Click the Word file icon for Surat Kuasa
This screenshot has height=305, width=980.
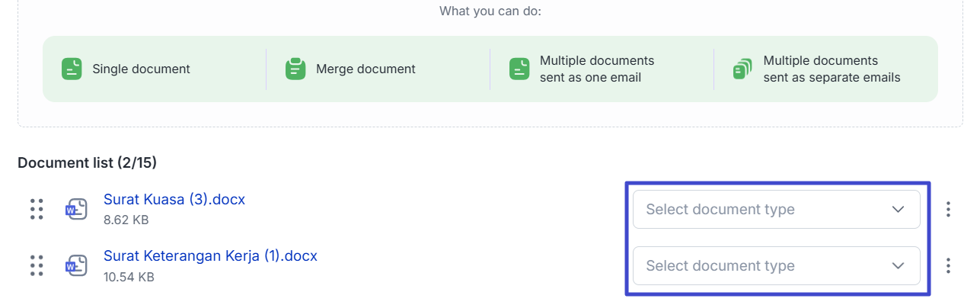tap(75, 209)
